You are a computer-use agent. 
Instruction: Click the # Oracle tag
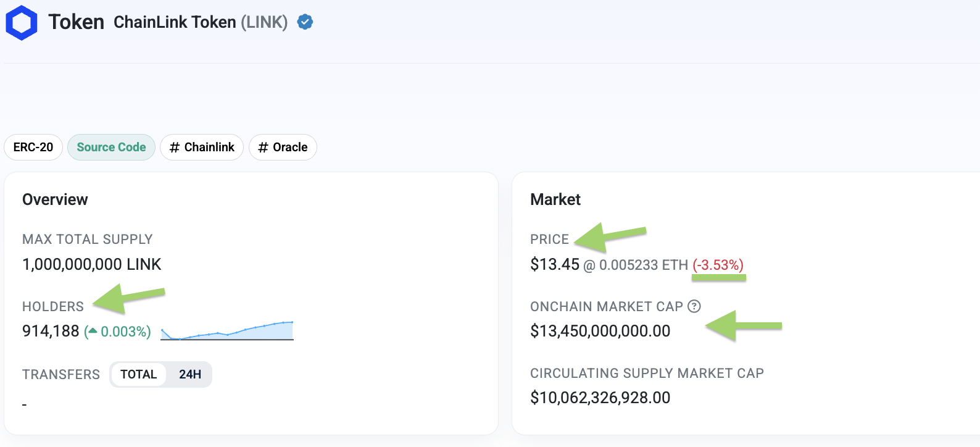[283, 147]
